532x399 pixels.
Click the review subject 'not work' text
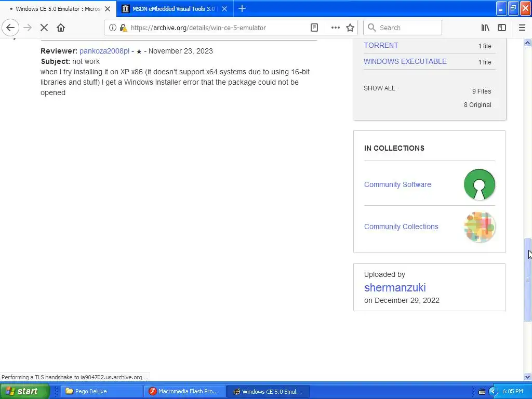[x=86, y=61]
